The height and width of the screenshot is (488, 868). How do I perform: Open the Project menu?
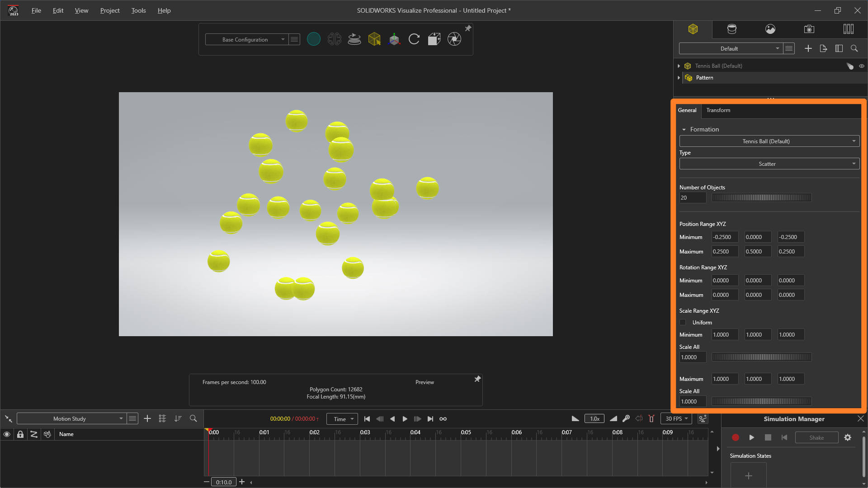pos(110,10)
